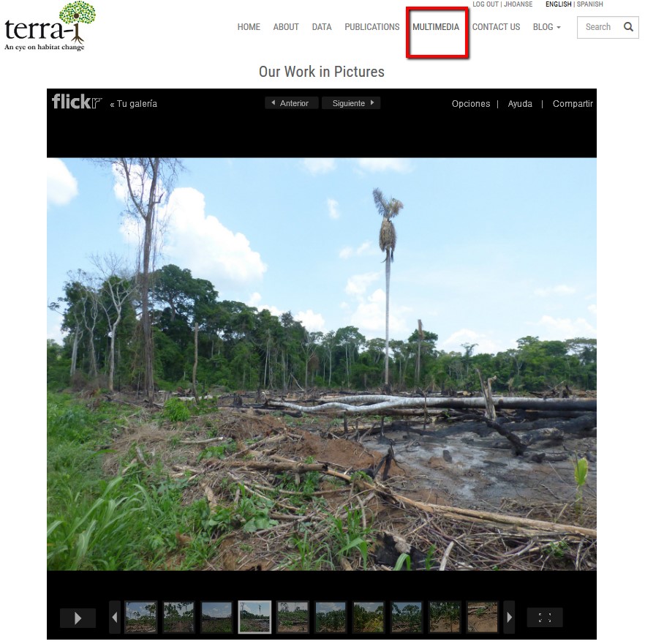Screen dimensions: 645x644
Task: Click the thumbnail strip right arrow
Action: coord(509,617)
